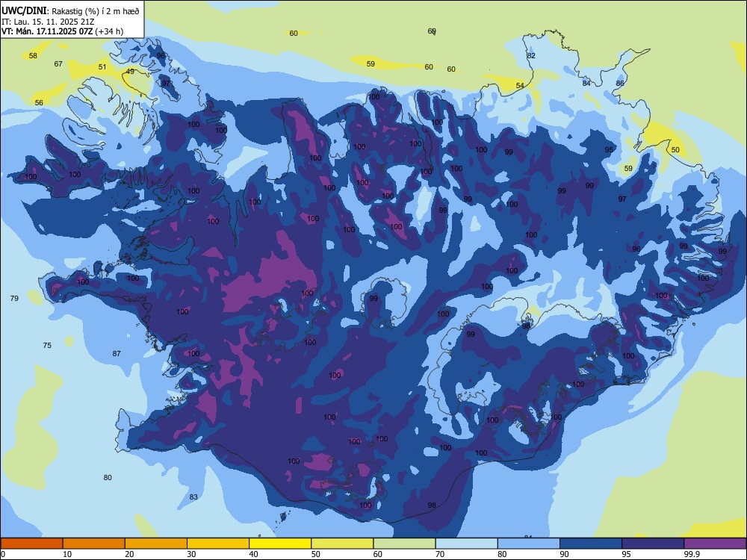Click the 'IT: Lau. 15. 11. 2025 21Z' line
747x560 pixels.
coord(48,22)
